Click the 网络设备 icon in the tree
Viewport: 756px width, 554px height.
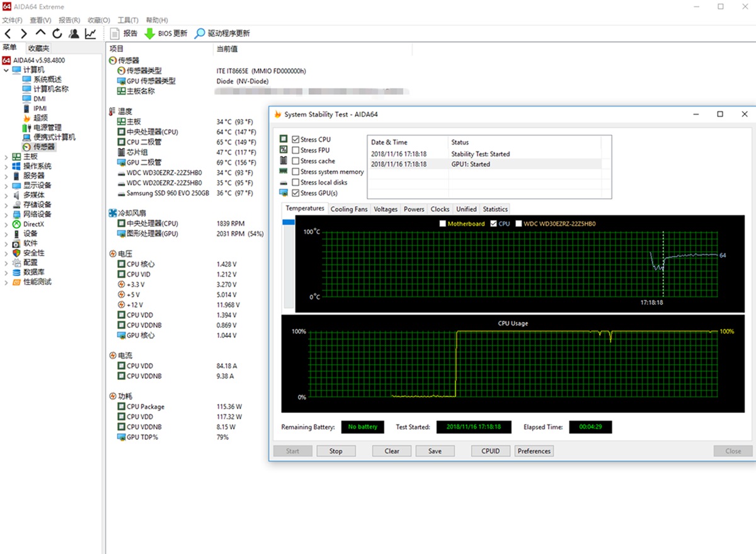tap(16, 214)
